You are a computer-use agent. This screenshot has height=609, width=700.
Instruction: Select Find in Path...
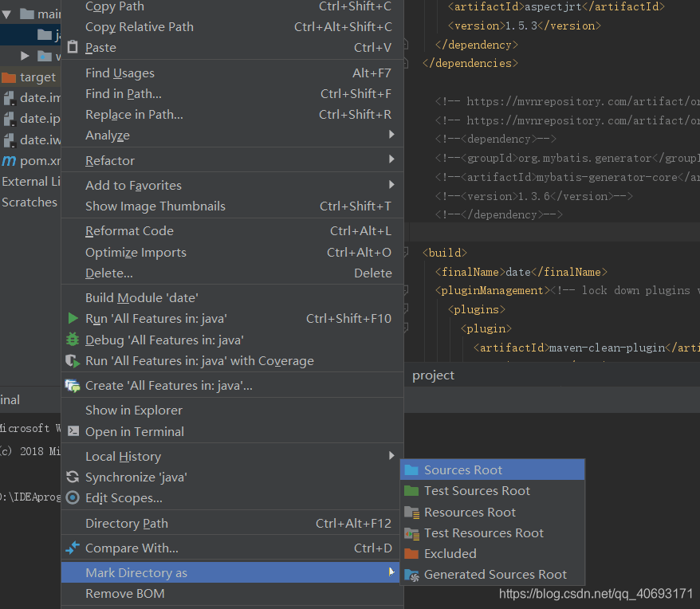(232, 94)
